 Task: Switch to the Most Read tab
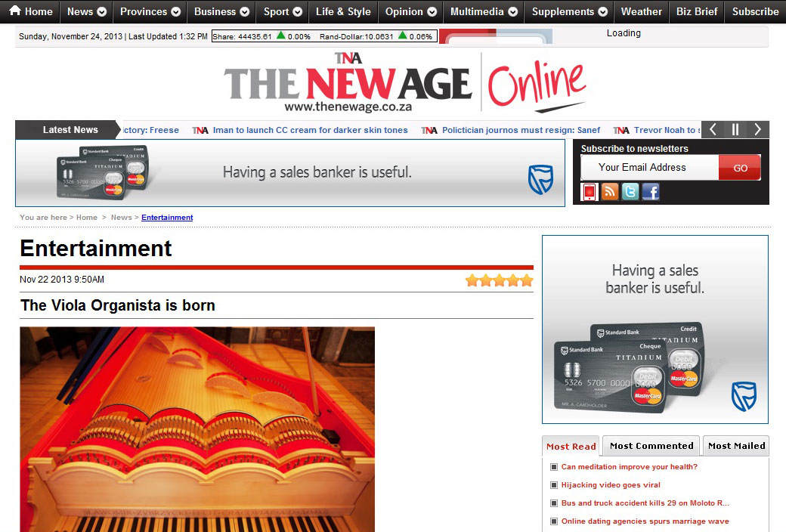coord(571,447)
